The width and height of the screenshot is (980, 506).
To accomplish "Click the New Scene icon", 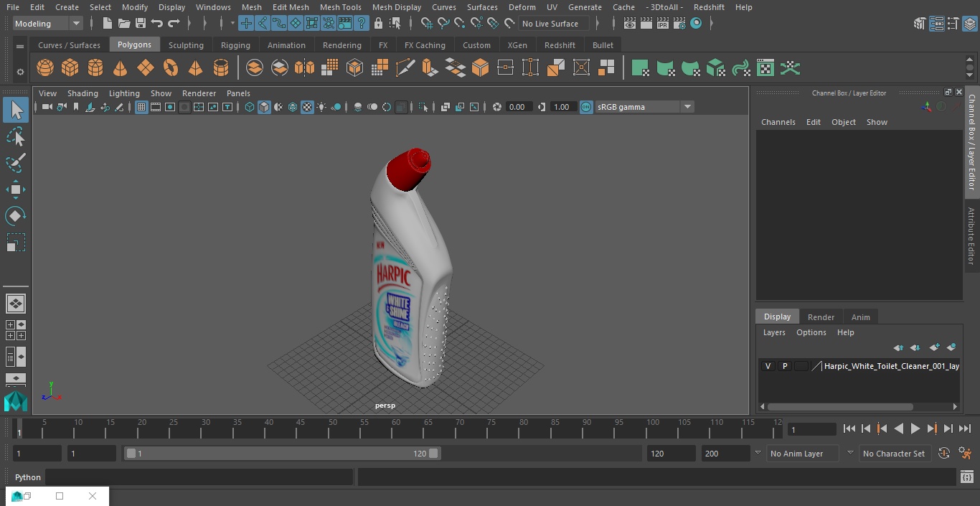I will click(107, 24).
